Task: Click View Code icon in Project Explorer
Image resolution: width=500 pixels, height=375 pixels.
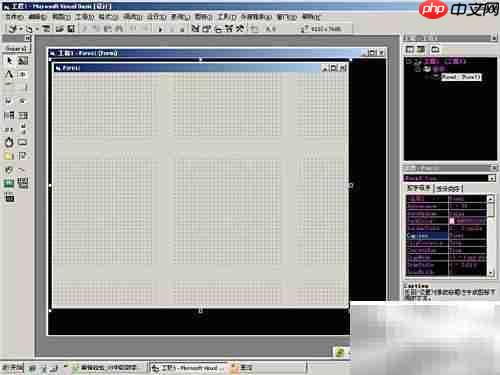Action: pyautogui.click(x=410, y=50)
